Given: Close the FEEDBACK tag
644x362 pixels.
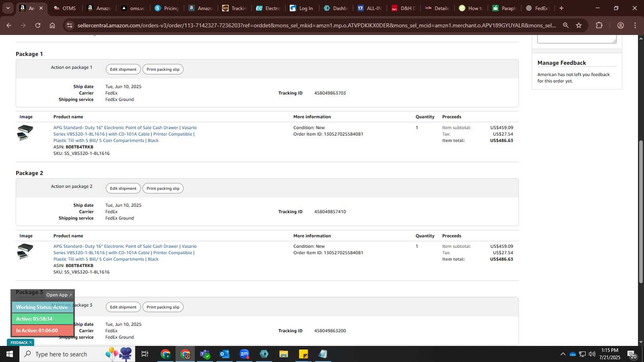Looking at the screenshot, I should point(31,342).
